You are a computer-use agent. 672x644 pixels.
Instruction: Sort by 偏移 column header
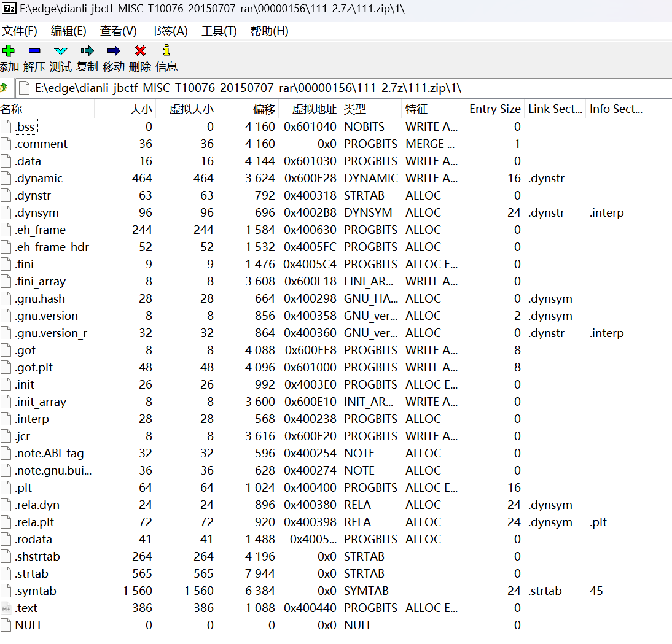pos(248,109)
